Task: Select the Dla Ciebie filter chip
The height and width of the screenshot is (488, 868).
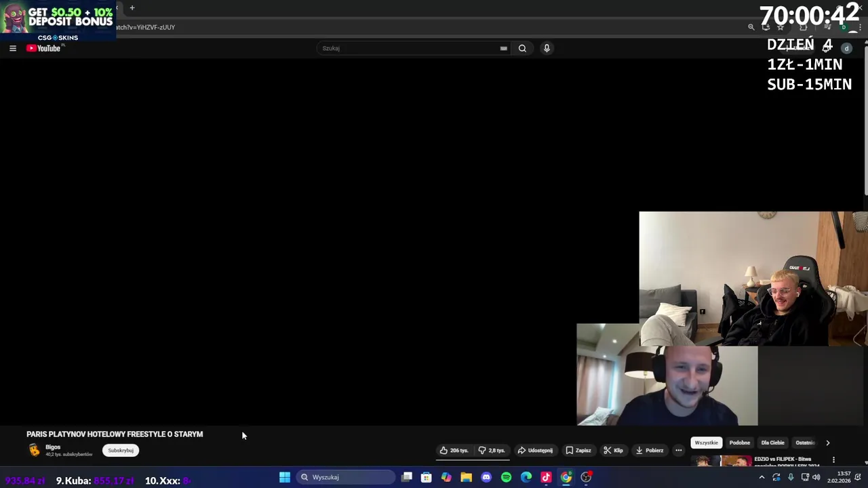Action: (x=772, y=443)
